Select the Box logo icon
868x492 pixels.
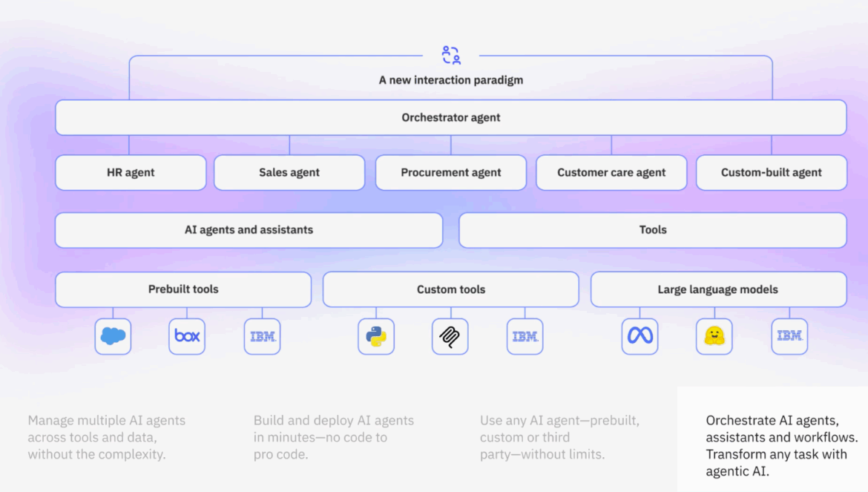coord(187,336)
